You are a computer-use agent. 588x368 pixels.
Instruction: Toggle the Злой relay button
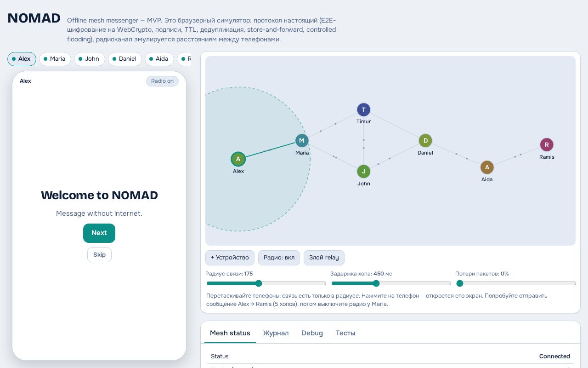324,258
